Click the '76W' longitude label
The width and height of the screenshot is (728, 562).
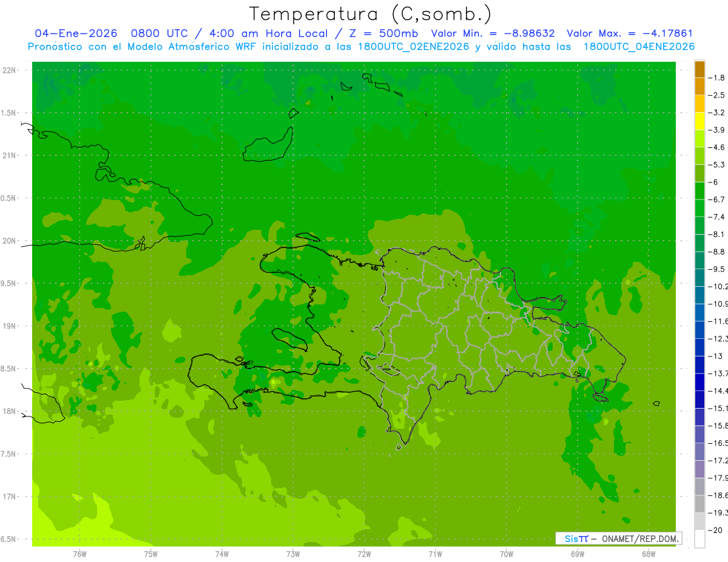pyautogui.click(x=79, y=554)
